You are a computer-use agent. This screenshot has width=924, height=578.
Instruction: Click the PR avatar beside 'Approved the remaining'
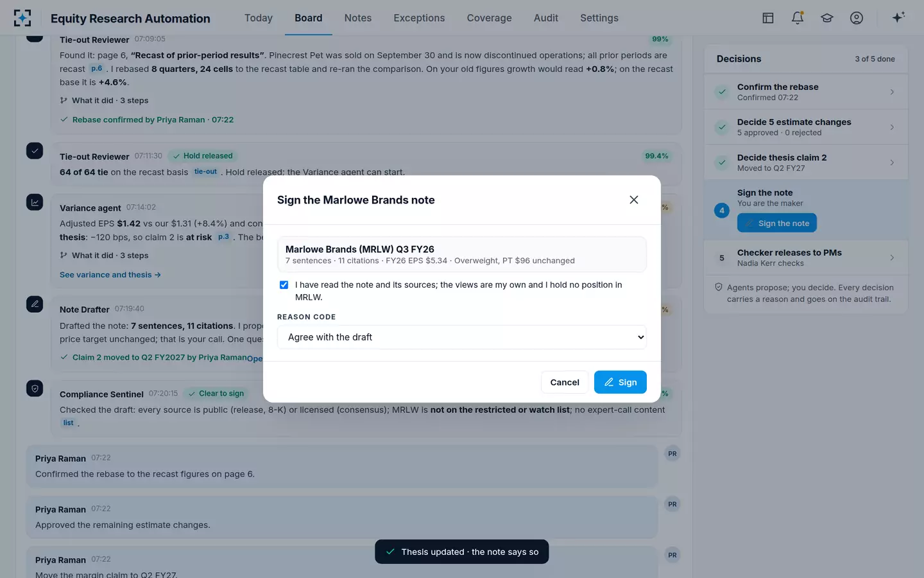point(672,504)
